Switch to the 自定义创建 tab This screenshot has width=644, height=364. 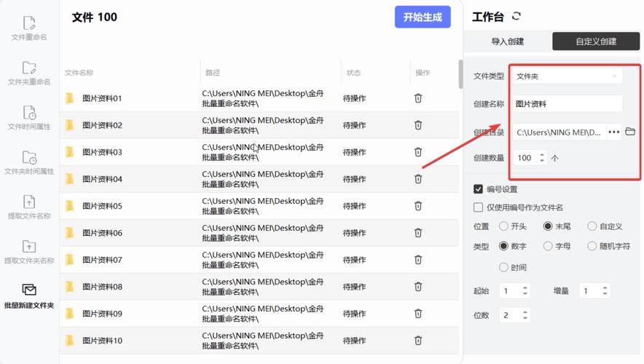596,41
